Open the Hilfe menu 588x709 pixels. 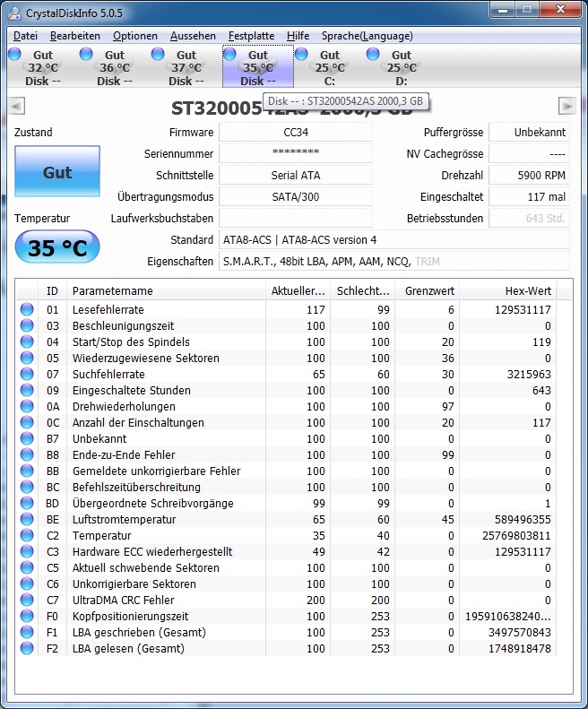click(x=298, y=36)
